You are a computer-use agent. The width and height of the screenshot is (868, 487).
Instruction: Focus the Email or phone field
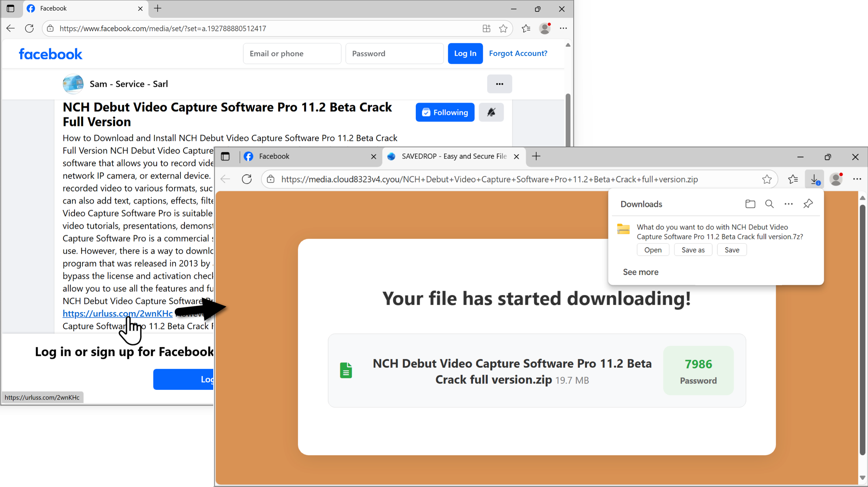coord(292,54)
